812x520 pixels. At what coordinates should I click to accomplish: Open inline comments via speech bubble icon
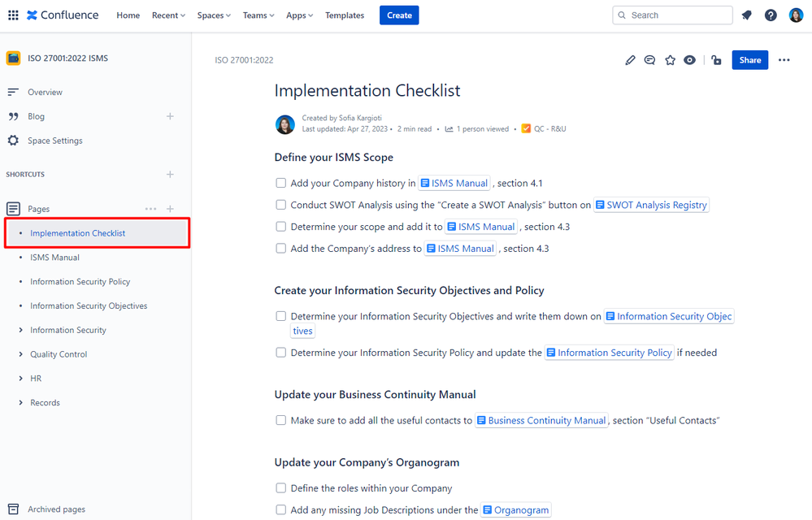(x=649, y=59)
